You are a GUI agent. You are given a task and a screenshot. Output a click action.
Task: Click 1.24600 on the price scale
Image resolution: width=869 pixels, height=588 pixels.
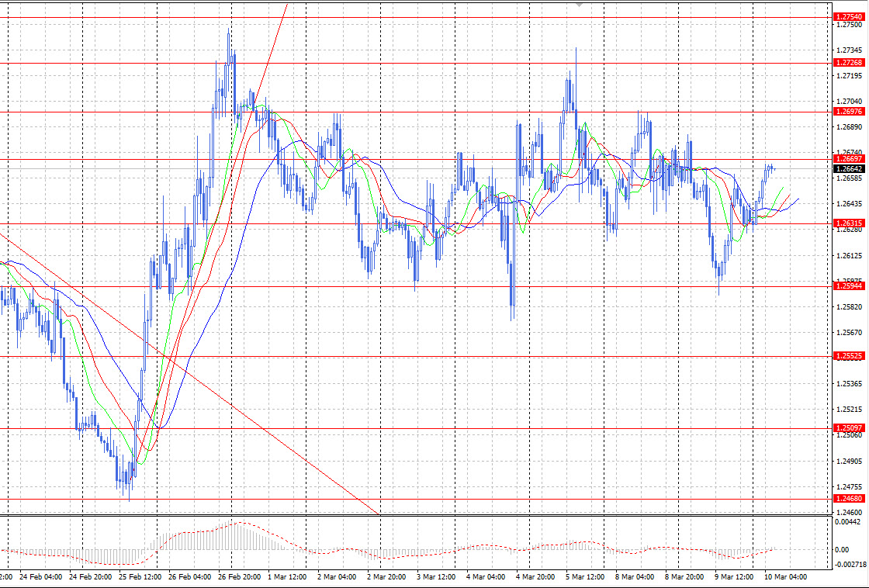click(849, 513)
